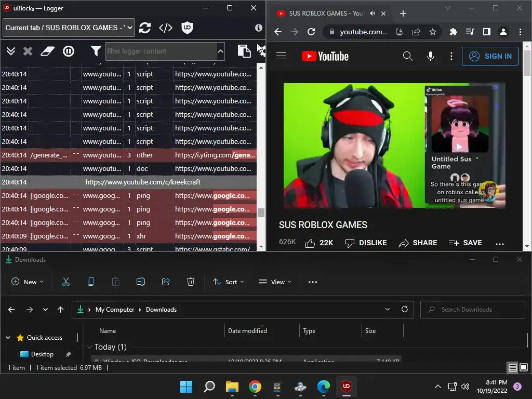Open Sort dropdown in Downloads
532x399 pixels.
(x=229, y=282)
